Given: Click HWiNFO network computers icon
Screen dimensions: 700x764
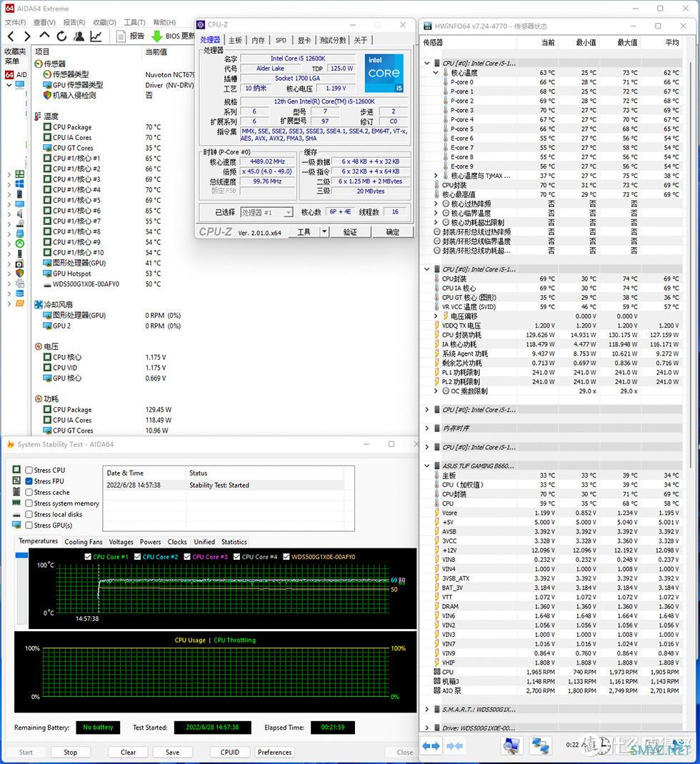Looking at the screenshot, I should click(x=540, y=746).
